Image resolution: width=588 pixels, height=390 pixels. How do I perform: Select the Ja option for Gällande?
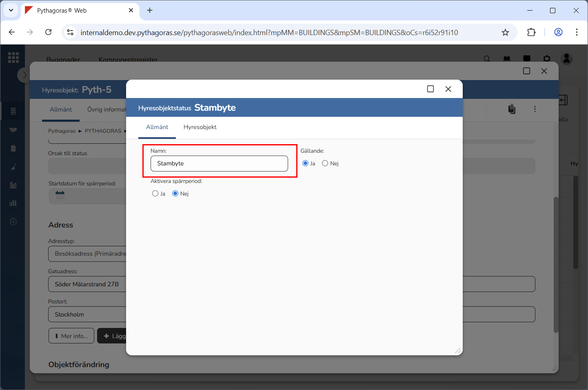(x=305, y=163)
